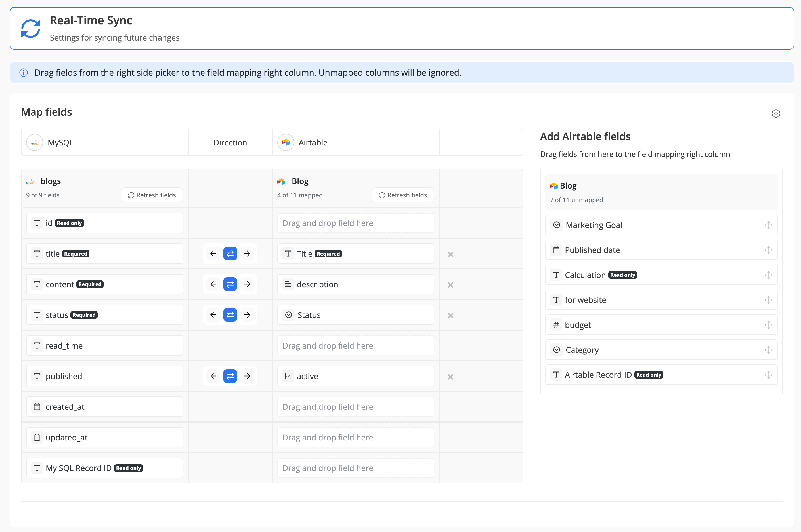The width and height of the screenshot is (801, 532).
Task: Set published row direction to left arrow
Action: [x=213, y=376]
